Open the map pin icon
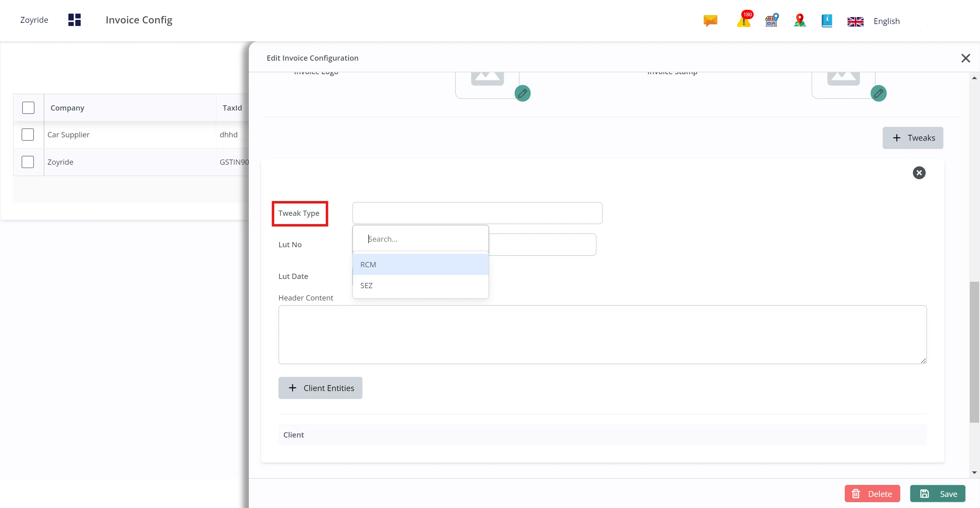Image resolution: width=980 pixels, height=508 pixels. (800, 21)
